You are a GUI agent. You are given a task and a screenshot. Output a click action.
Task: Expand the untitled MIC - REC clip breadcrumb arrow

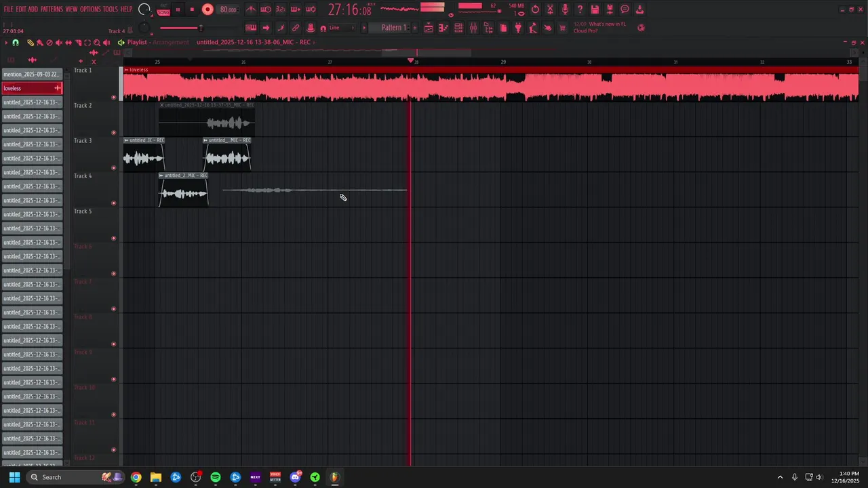click(315, 43)
